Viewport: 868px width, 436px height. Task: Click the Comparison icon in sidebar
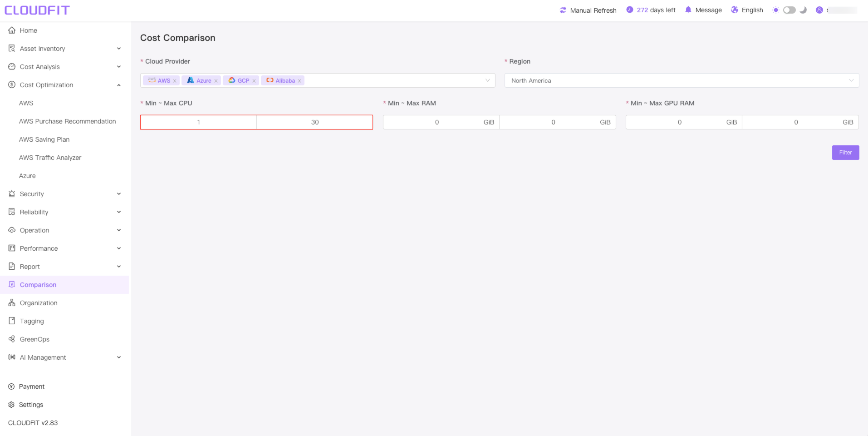[x=12, y=284]
